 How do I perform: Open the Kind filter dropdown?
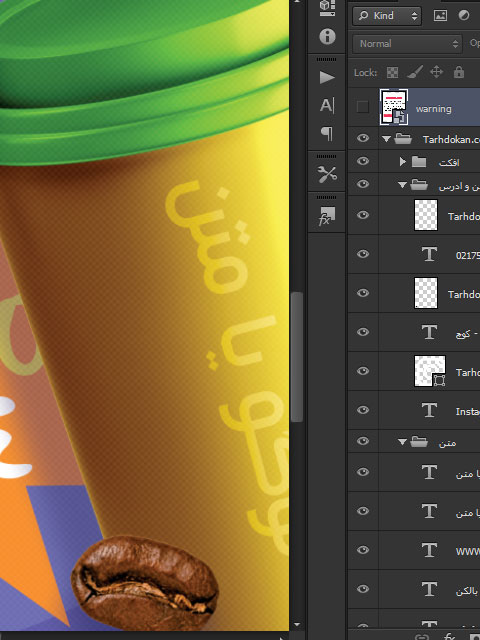click(x=387, y=16)
